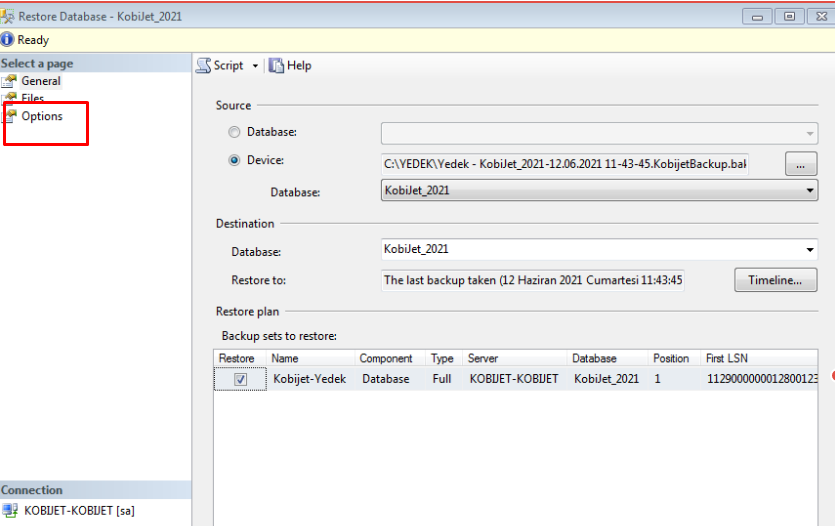Click the Full type cell
The height and width of the screenshot is (526, 835).
coord(442,379)
